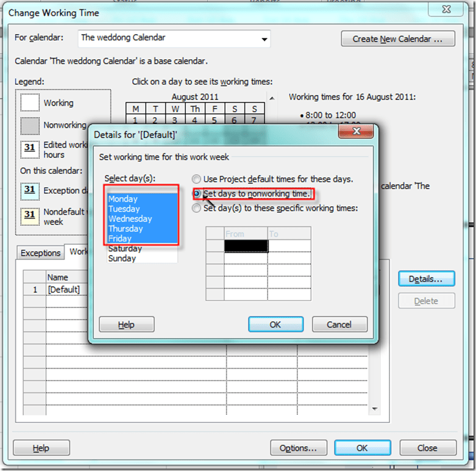Open Help in the Details dialog
The height and width of the screenshot is (471, 476).
pyautogui.click(x=126, y=324)
